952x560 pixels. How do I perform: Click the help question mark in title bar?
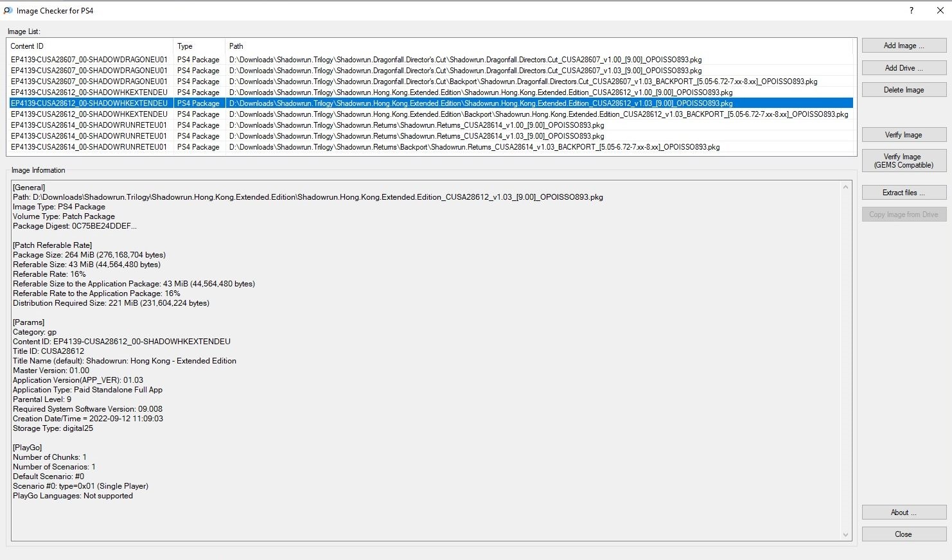click(x=911, y=10)
